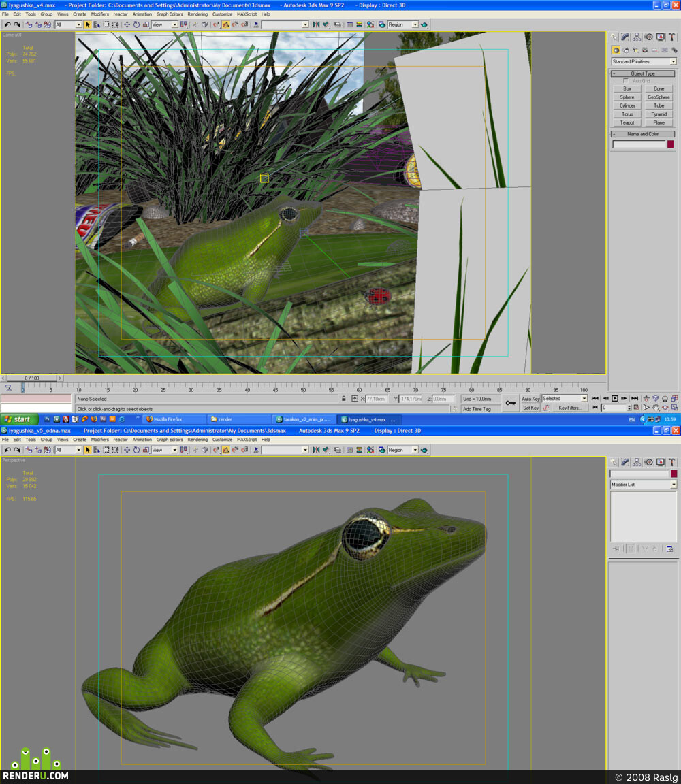The image size is (681, 784).
Task: Click the Teapot primitive button
Action: pos(627,122)
